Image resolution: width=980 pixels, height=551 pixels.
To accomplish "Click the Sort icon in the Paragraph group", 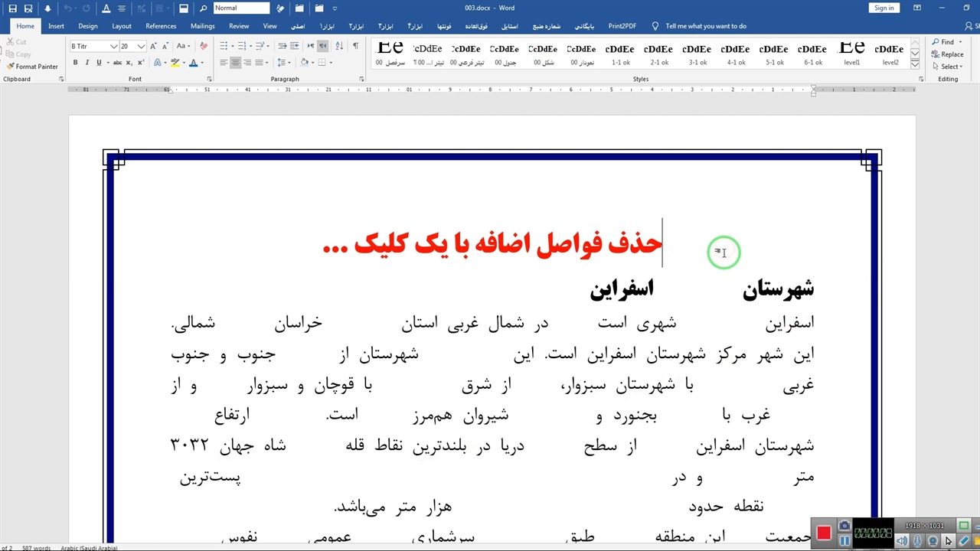I will click(x=339, y=47).
